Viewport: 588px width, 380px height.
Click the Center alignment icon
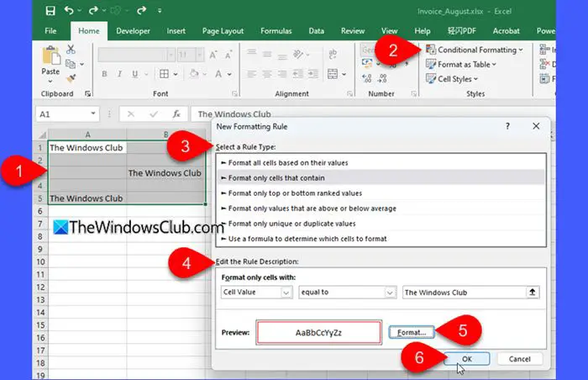click(x=267, y=74)
